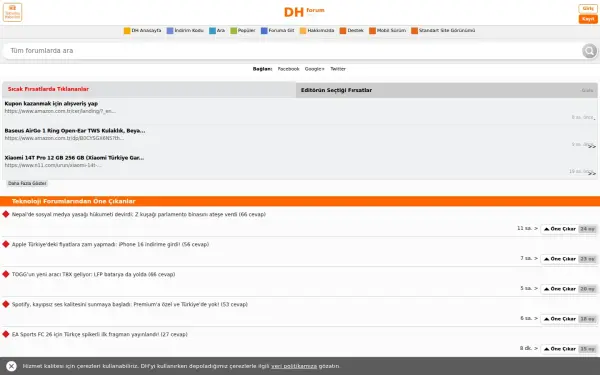This screenshot has width=600, height=375.
Task: Click the Daha Fazla Göster button
Action: click(x=27, y=183)
